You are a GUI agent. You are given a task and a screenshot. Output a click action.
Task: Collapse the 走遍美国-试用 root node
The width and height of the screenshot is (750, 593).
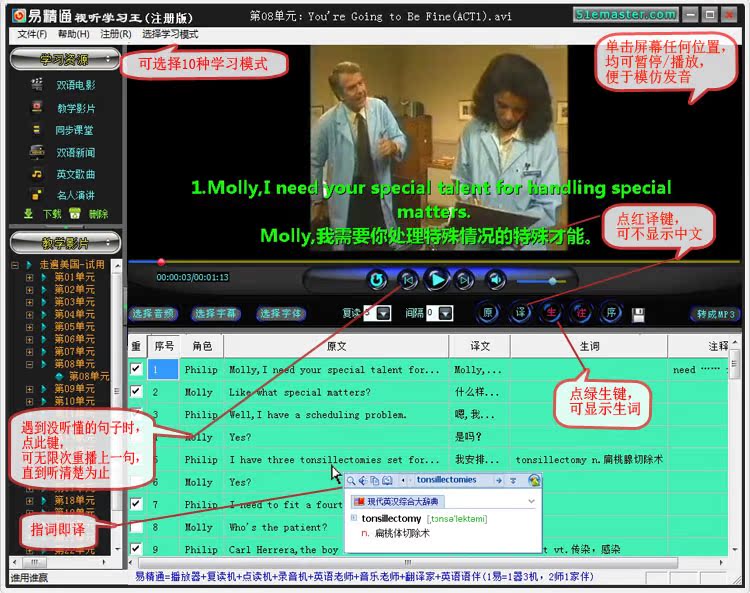[x=15, y=264]
